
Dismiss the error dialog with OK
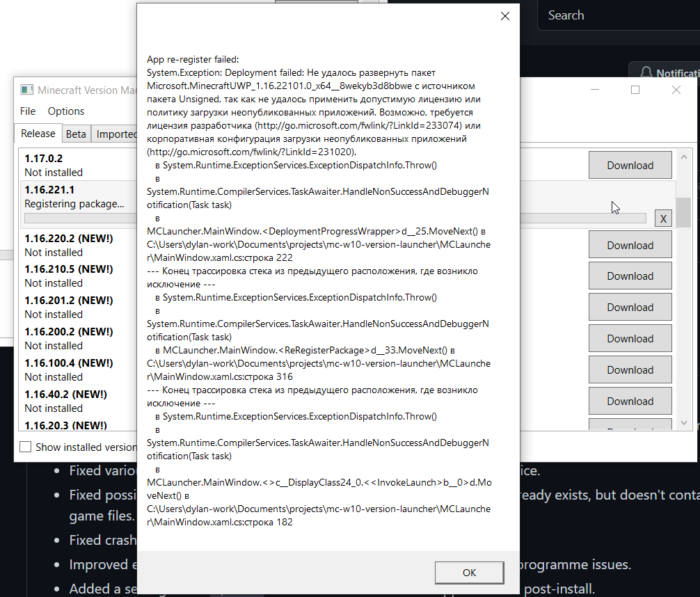[x=469, y=572]
